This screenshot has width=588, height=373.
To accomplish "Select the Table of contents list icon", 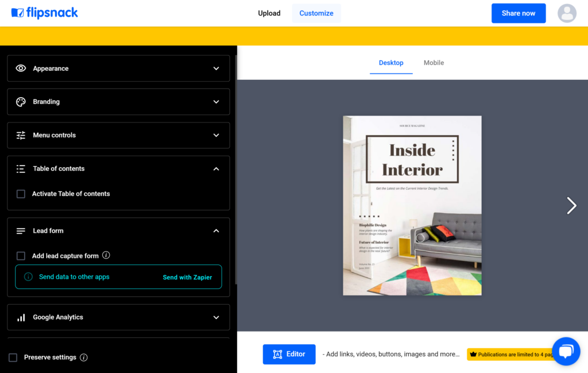I will (21, 168).
